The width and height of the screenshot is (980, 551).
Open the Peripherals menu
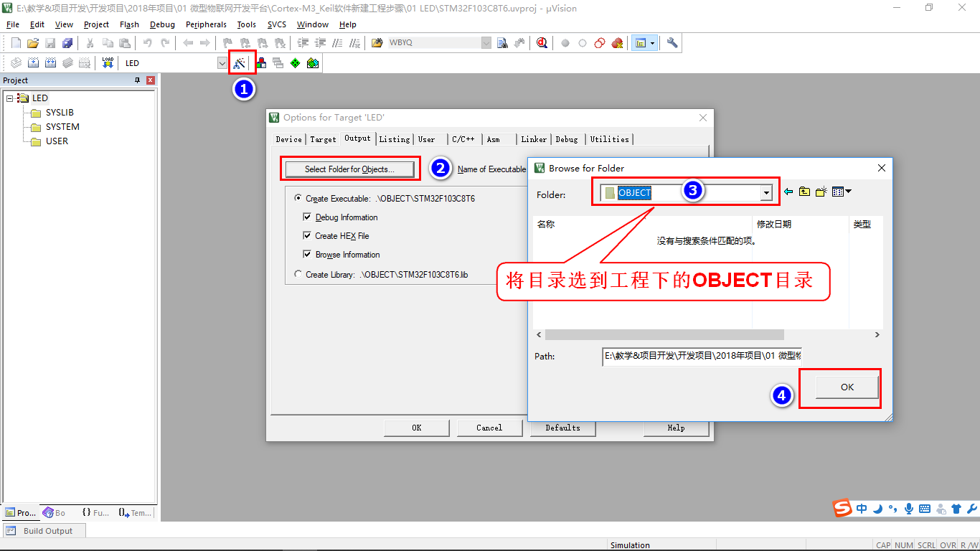(x=206, y=24)
